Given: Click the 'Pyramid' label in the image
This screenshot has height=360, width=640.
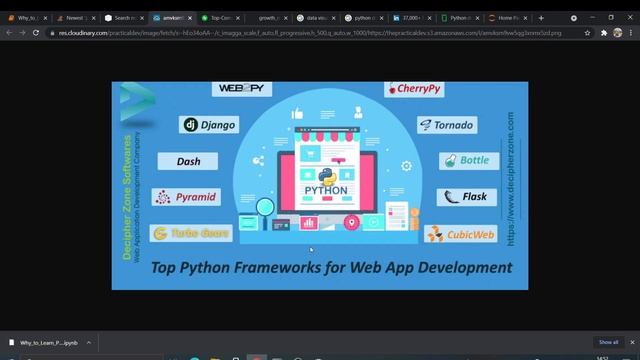Looking at the screenshot, I should coord(186,197).
